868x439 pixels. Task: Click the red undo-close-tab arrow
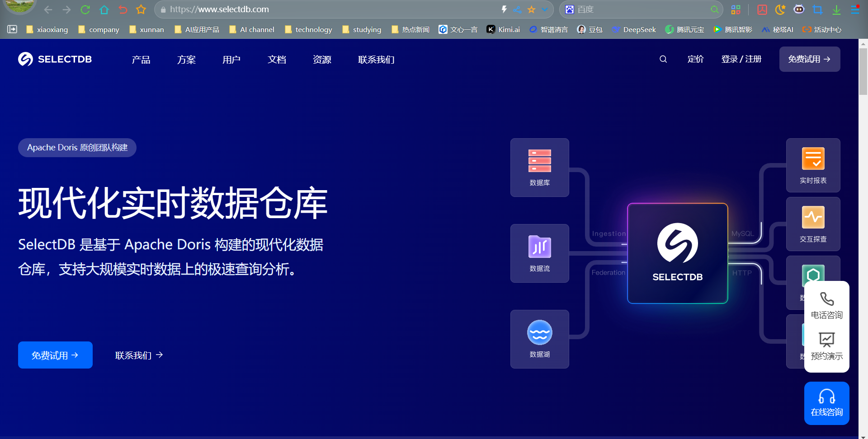click(123, 9)
